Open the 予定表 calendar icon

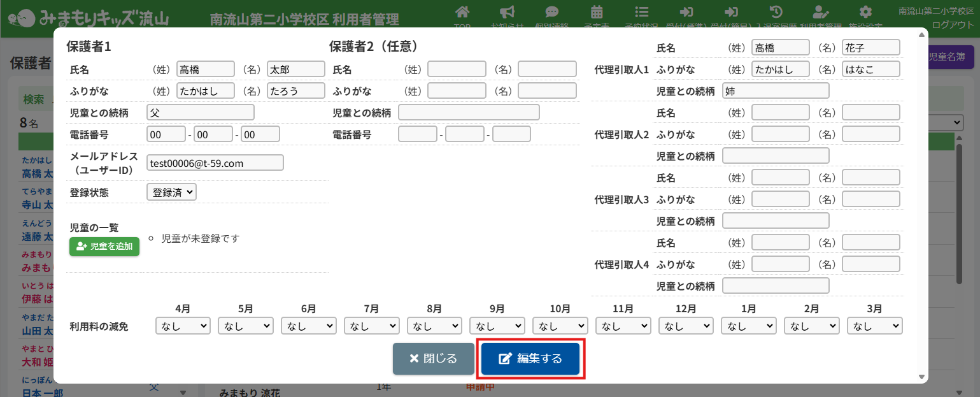click(597, 13)
